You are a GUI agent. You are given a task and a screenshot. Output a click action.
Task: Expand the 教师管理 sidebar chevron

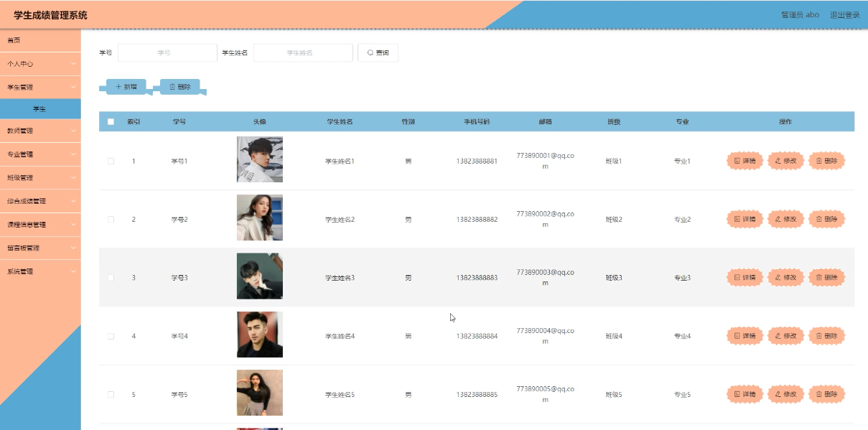(73, 131)
